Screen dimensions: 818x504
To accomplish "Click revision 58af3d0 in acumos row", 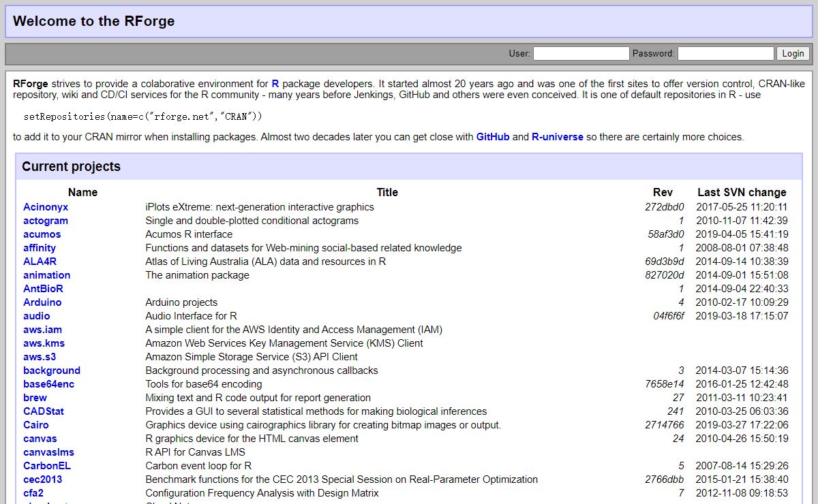I will click(666, 234).
